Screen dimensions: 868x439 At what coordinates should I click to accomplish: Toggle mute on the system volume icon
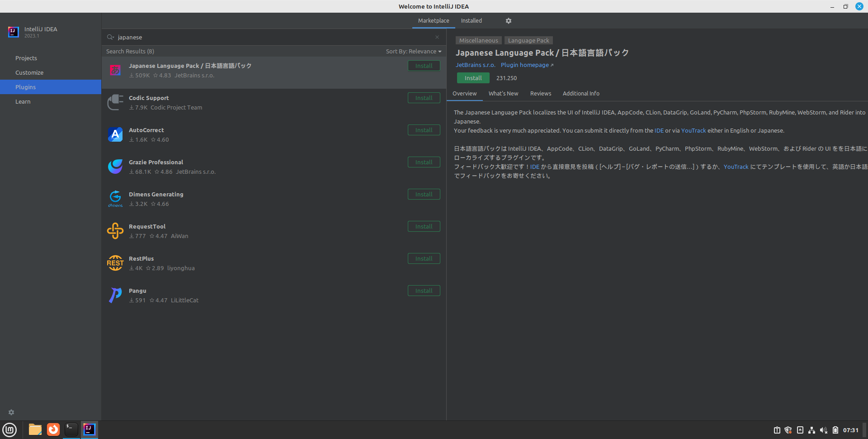coord(823,430)
